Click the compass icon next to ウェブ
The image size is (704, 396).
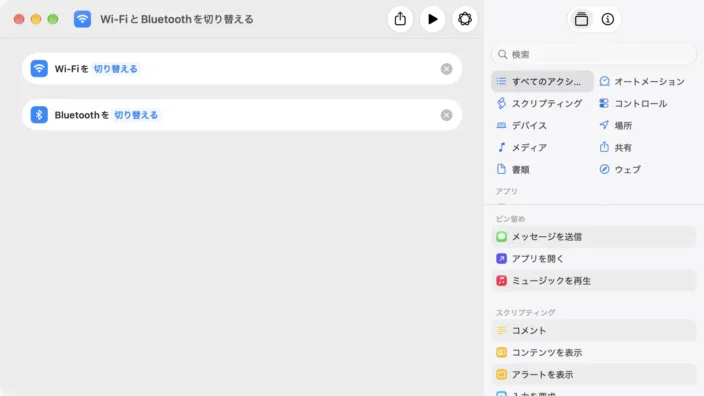604,169
